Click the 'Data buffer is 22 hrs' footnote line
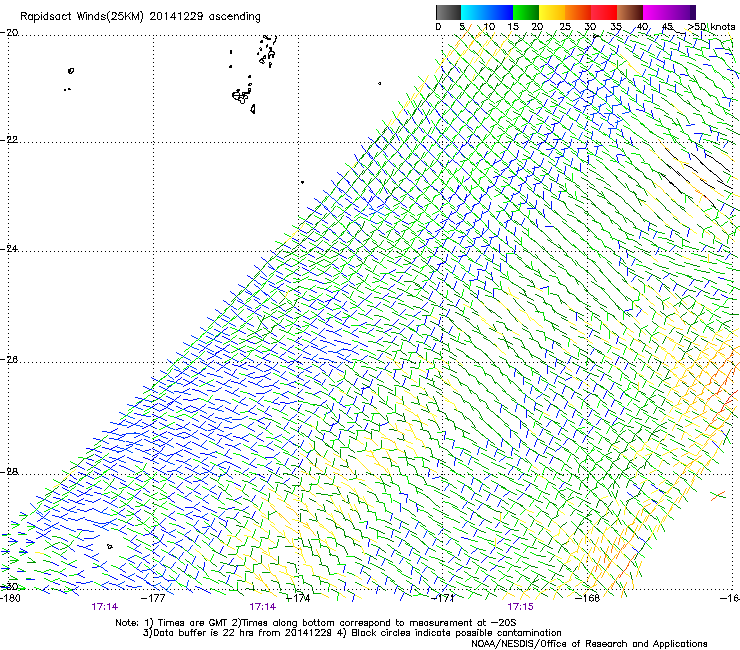Image resolution: width=740 pixels, height=650 pixels. (352, 633)
